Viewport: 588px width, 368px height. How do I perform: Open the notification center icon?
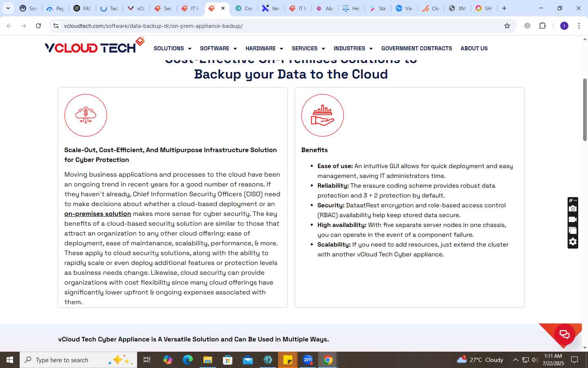tap(575, 360)
